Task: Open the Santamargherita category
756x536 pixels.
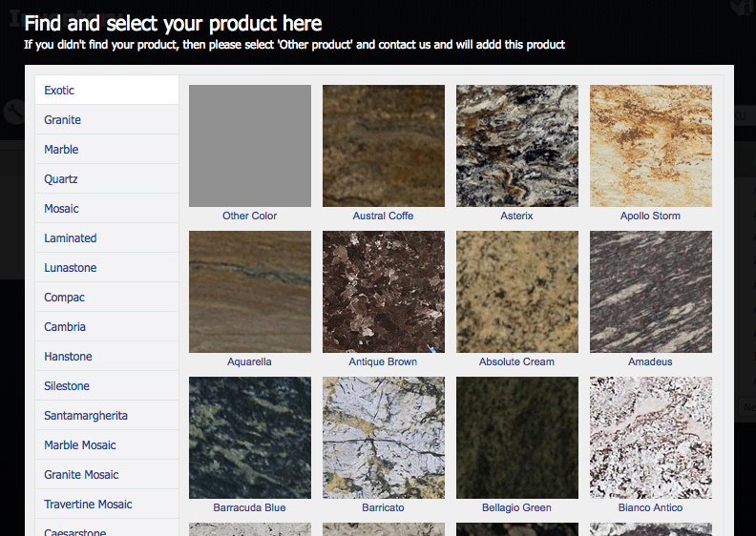Action: coord(107,416)
